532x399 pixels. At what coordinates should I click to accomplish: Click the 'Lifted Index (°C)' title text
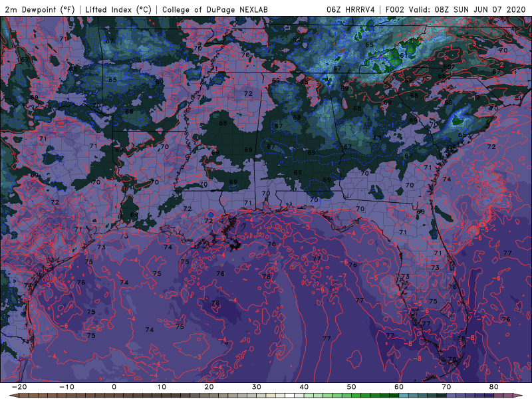tap(118, 9)
